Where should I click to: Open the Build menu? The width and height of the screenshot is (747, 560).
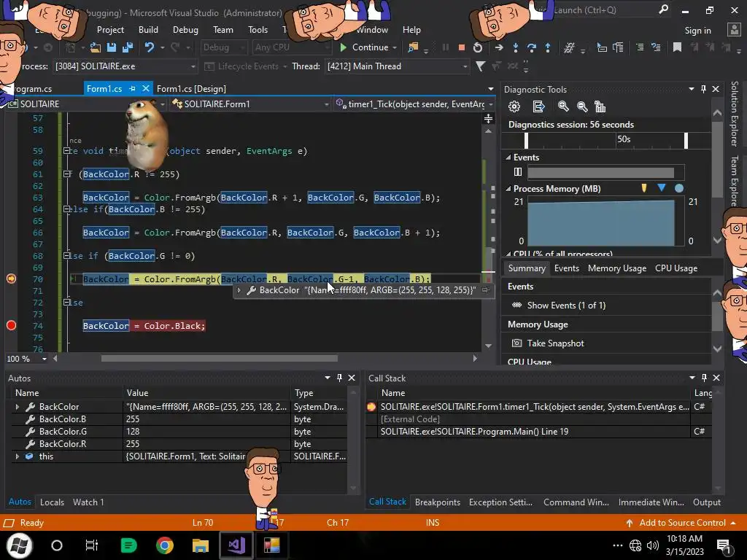148,29
